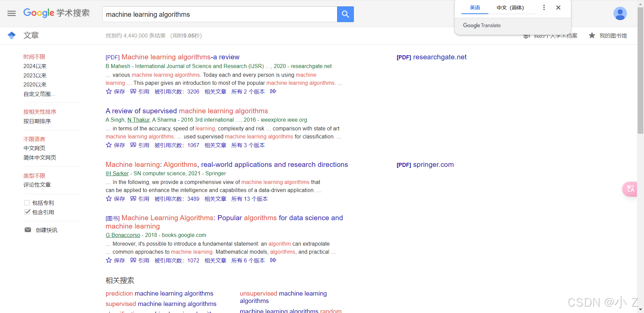Viewport: 644px width, 313px height.
Task: Click the envelope icon for 创建快讯
Action: (28, 230)
